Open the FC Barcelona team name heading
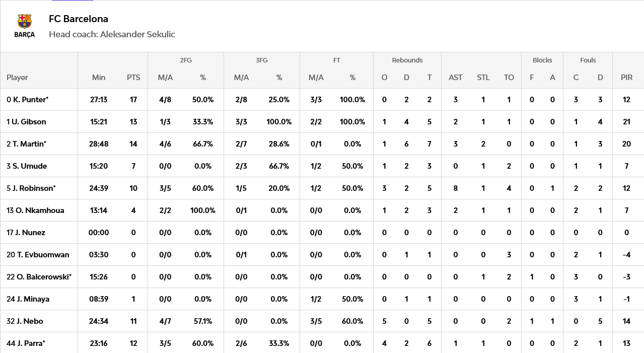The width and height of the screenshot is (644, 353). click(x=79, y=19)
